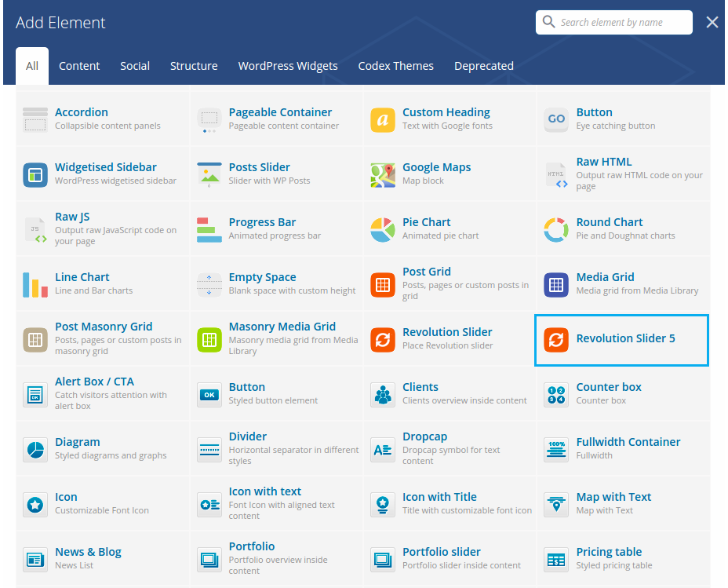This screenshot has width=728, height=588.
Task: Select the orange Post Grid icon
Action: point(383,285)
